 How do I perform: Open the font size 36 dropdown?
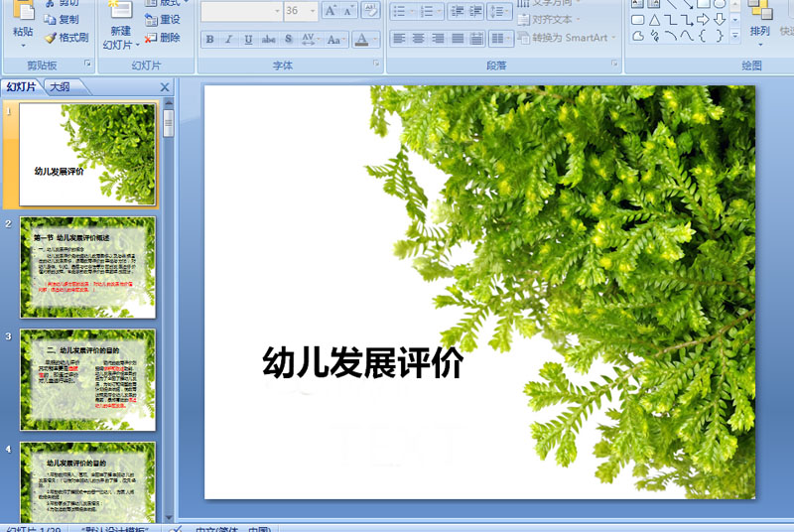(x=313, y=11)
